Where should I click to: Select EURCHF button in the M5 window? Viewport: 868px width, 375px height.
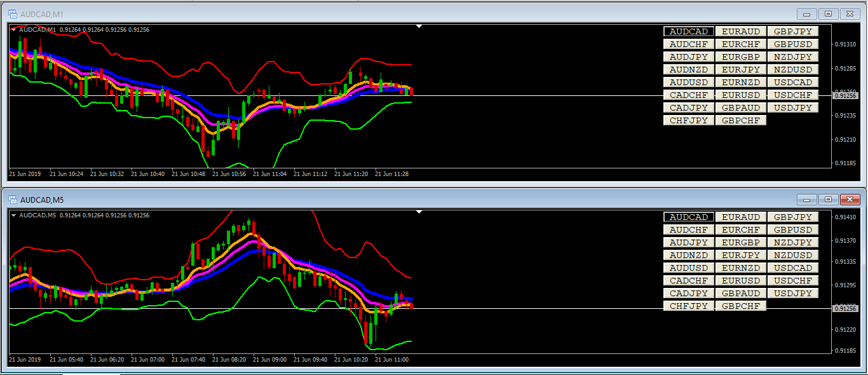click(741, 229)
